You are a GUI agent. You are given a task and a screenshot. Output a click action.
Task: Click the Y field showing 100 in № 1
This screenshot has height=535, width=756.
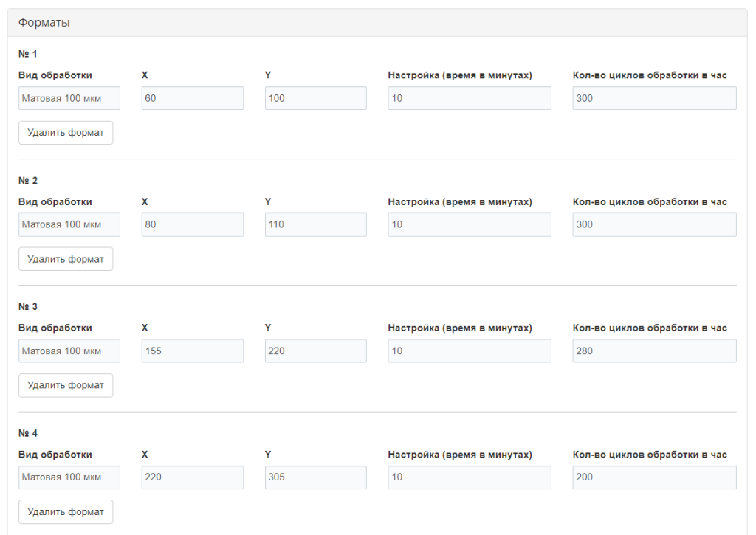coord(315,98)
